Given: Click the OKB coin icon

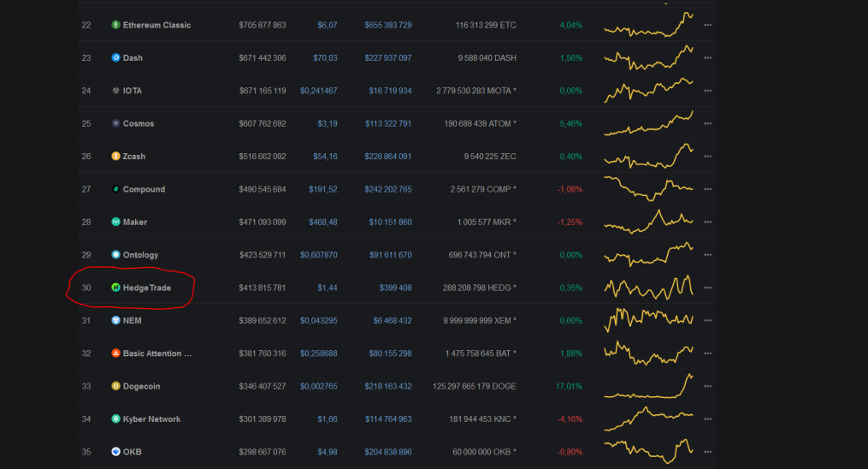Looking at the screenshot, I should pos(115,452).
